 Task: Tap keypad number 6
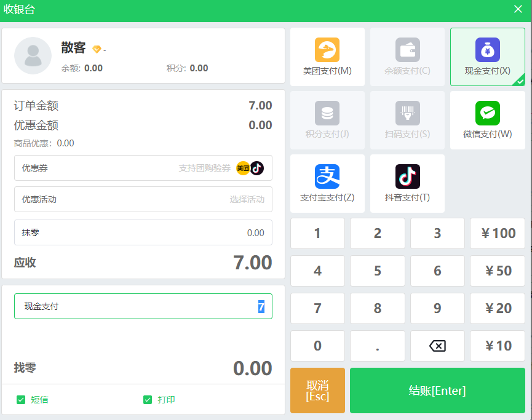click(x=437, y=271)
